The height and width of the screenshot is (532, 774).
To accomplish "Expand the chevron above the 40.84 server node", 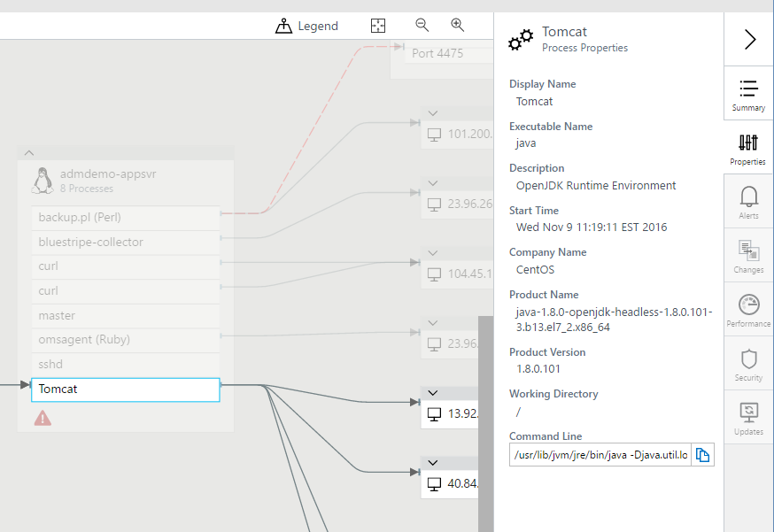I will tap(432, 461).
